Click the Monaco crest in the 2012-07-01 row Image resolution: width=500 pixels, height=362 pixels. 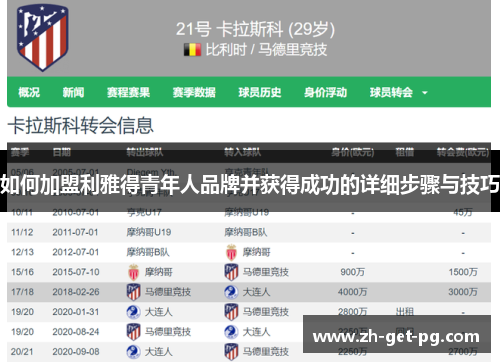[231, 252]
